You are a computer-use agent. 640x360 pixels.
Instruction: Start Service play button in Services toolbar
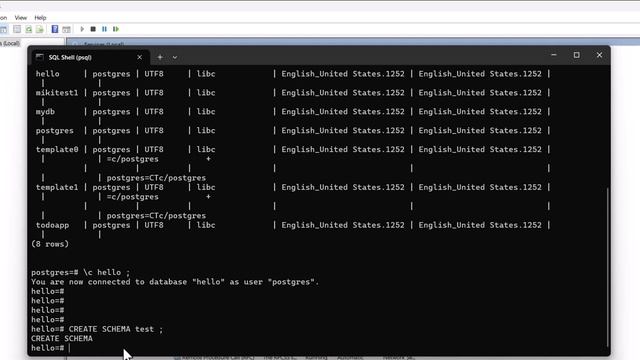[82, 29]
